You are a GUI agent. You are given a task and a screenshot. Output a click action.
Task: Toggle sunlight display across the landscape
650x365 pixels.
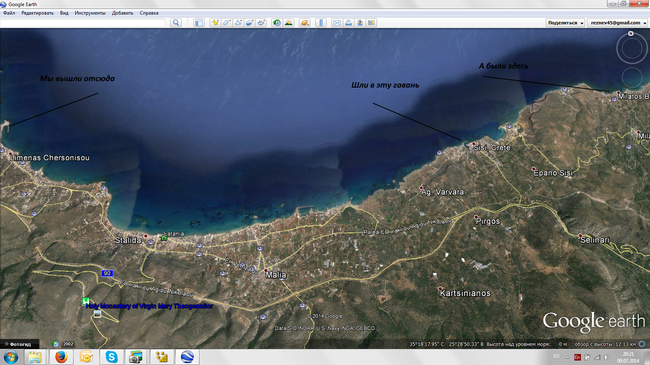coord(289,23)
